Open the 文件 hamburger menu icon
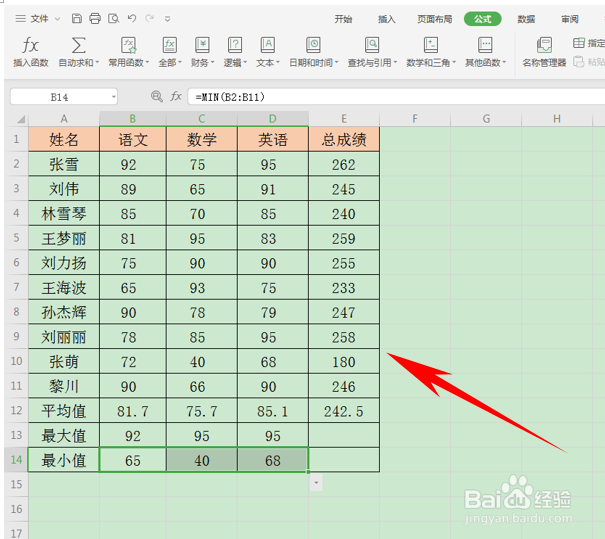This screenshot has height=539, width=605. click(x=20, y=19)
